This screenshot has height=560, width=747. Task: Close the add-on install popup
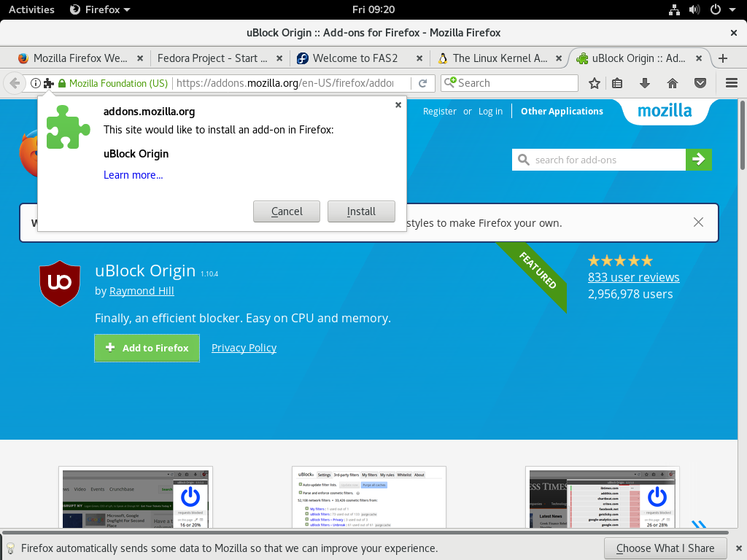click(398, 105)
